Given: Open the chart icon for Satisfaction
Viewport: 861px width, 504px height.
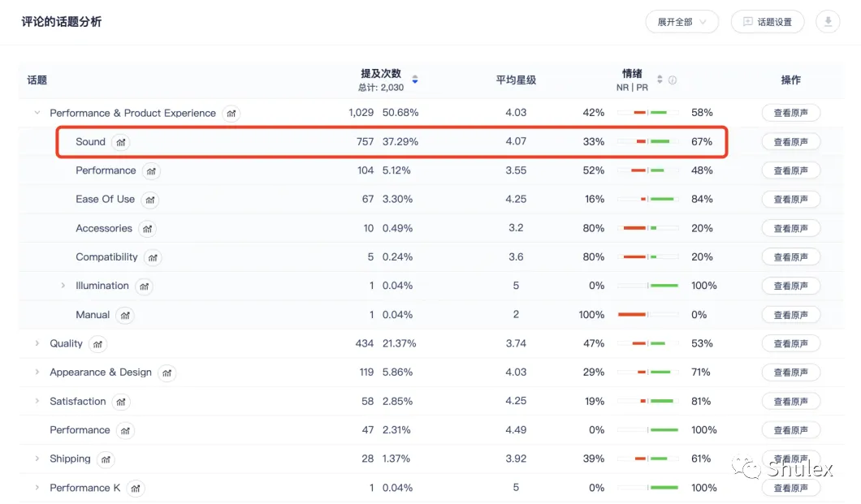Looking at the screenshot, I should 121,402.
